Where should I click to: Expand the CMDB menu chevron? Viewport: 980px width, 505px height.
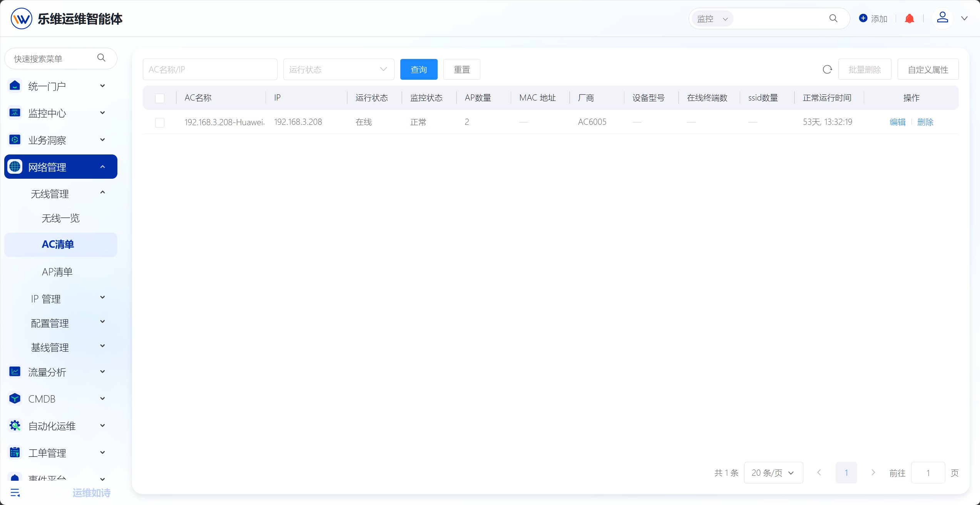tap(102, 398)
